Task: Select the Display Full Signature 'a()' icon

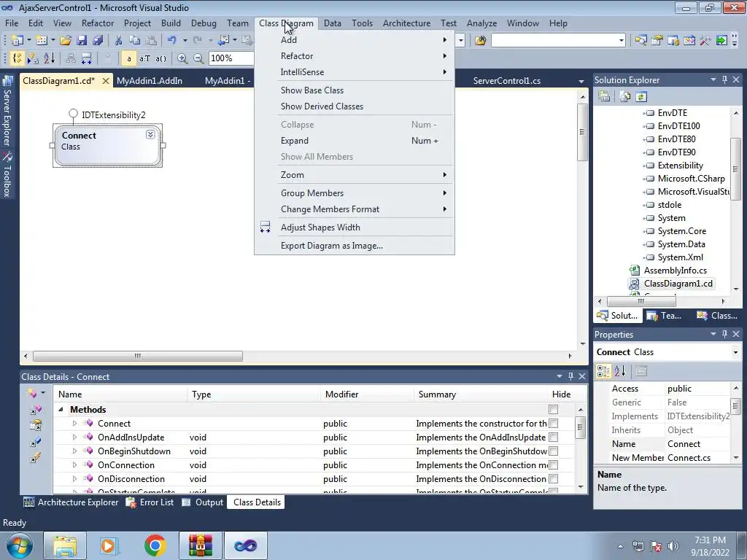Action: pyautogui.click(x=160, y=58)
